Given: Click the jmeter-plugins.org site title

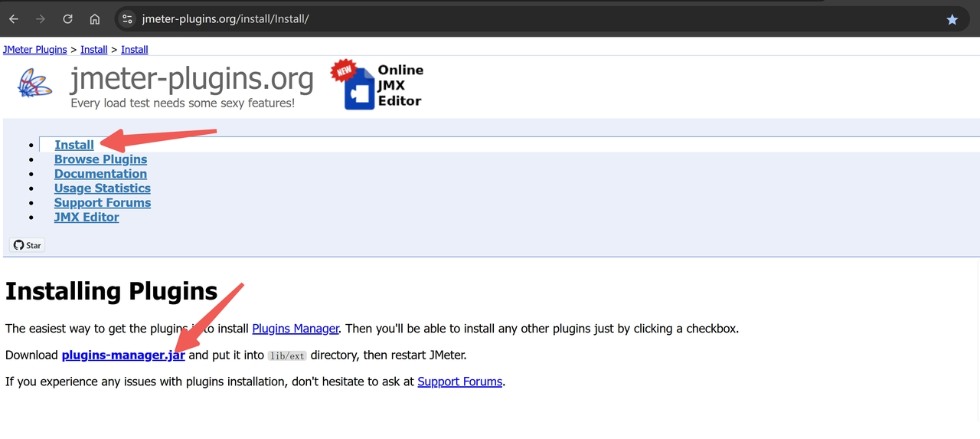Looking at the screenshot, I should click(x=192, y=79).
